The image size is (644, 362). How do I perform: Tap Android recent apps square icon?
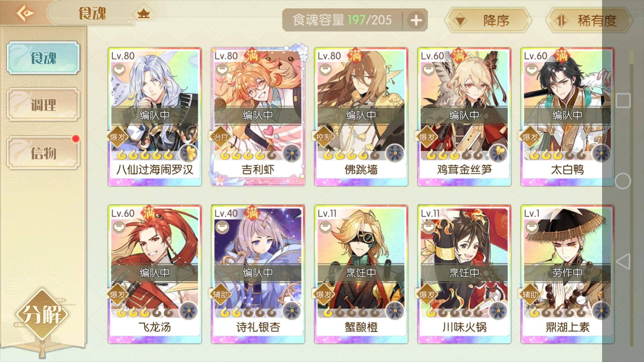click(x=623, y=100)
